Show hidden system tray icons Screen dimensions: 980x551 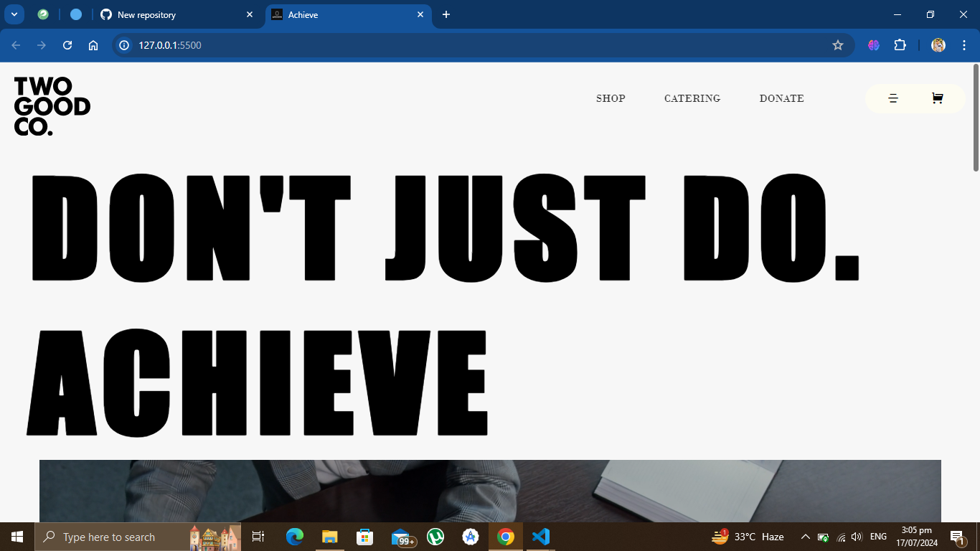[805, 537]
